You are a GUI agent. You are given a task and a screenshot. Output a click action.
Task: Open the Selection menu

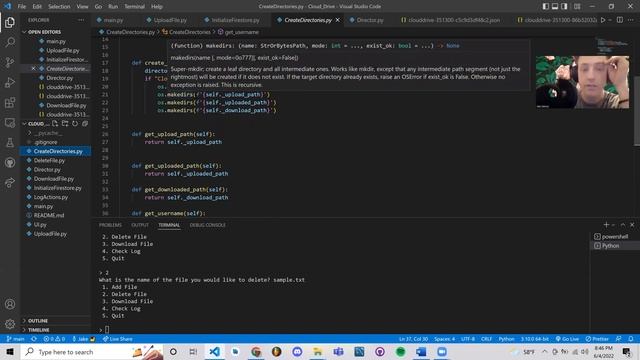tap(59, 7)
